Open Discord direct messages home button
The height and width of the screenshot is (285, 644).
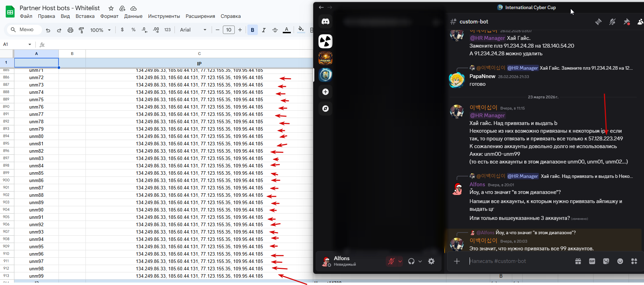[x=326, y=21]
